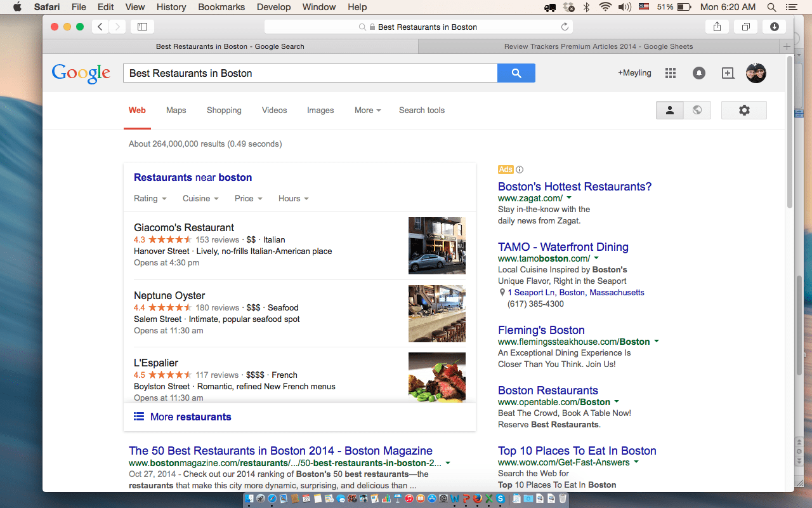Open iTunes from the Dock
812x508 pixels.
[x=409, y=499]
